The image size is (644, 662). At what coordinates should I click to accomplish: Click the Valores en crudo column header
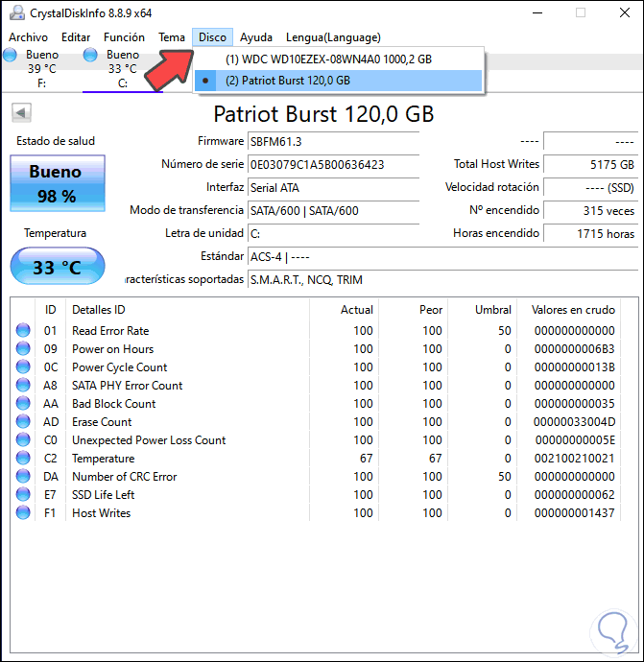tap(573, 310)
